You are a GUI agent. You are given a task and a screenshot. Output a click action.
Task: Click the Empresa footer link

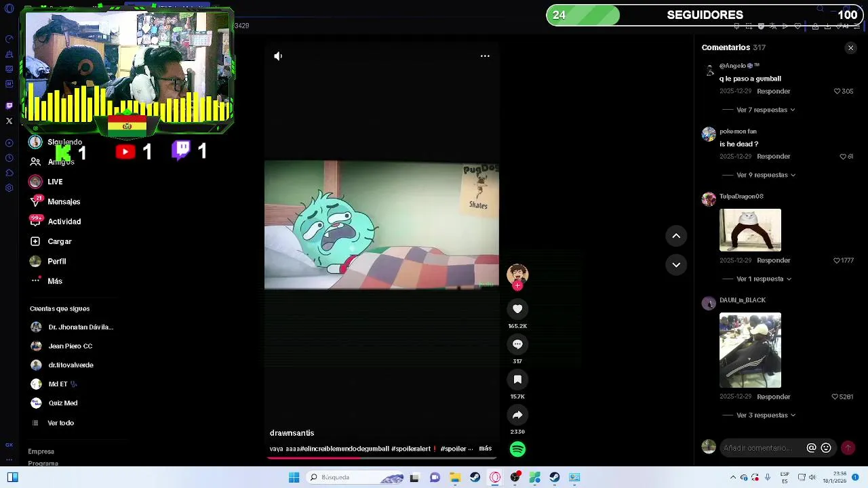tap(41, 451)
